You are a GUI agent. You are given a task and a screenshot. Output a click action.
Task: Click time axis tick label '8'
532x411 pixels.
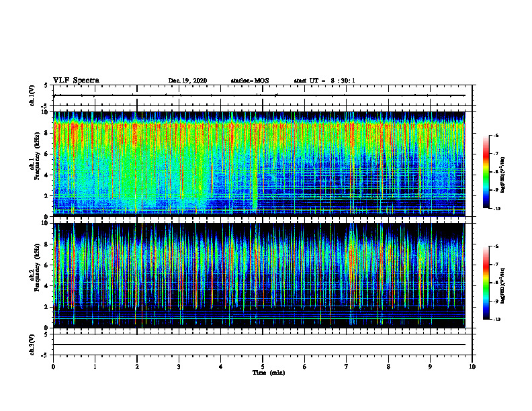click(388, 367)
